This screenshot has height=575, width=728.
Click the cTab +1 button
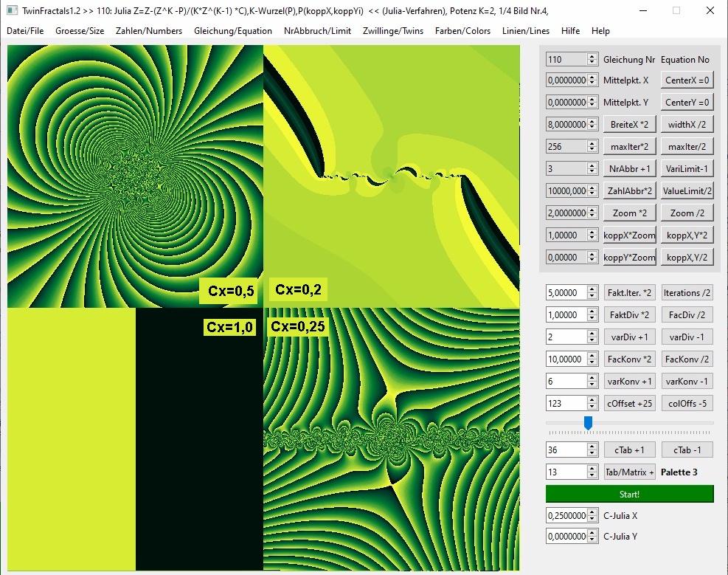coord(630,450)
